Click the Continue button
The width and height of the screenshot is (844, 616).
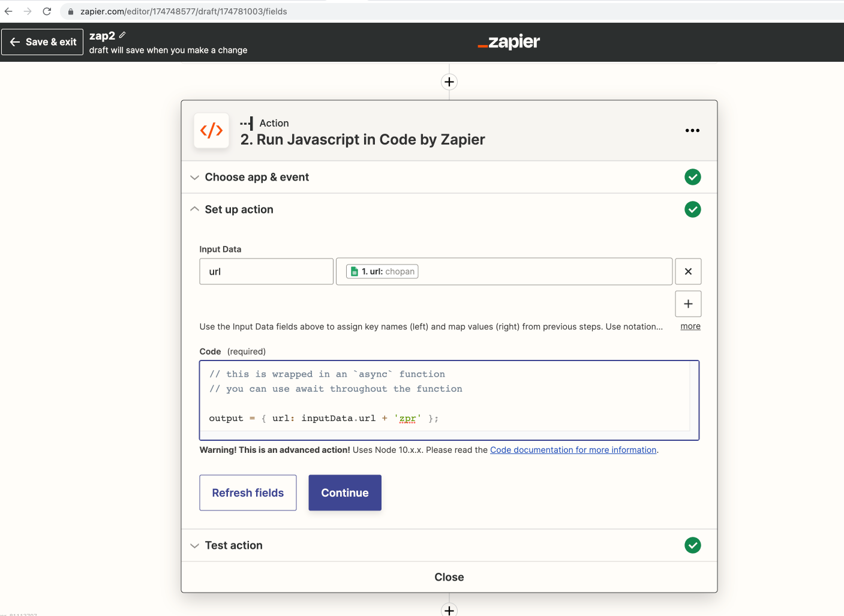pyautogui.click(x=345, y=493)
